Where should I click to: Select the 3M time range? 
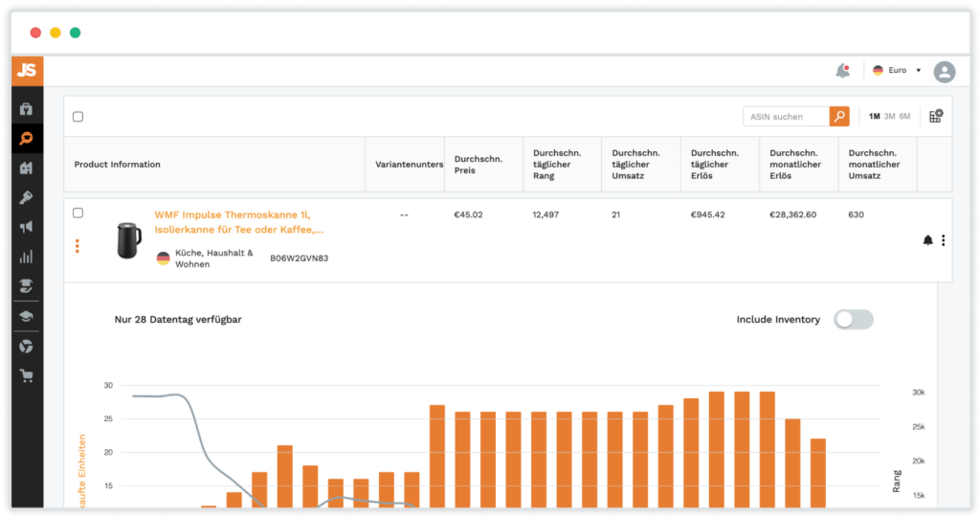tap(889, 117)
